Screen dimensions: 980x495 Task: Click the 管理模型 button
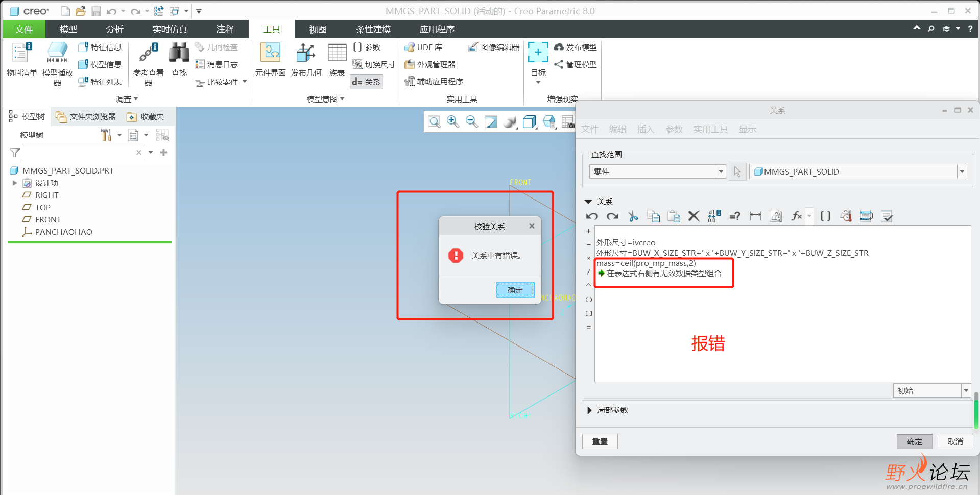[x=576, y=64]
